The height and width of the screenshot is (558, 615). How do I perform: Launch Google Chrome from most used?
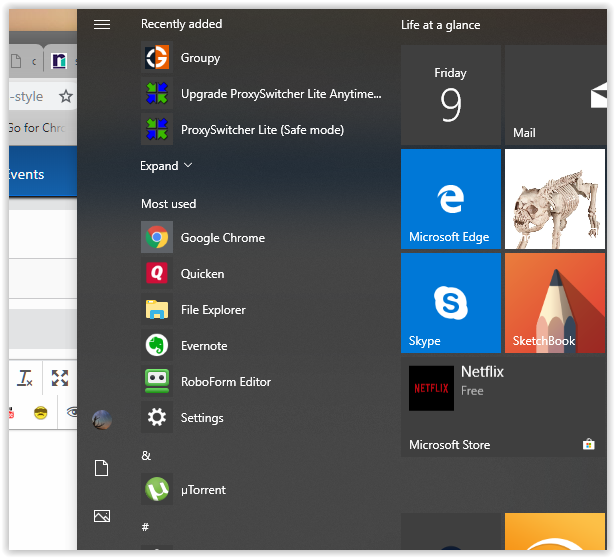pyautogui.click(x=262, y=238)
